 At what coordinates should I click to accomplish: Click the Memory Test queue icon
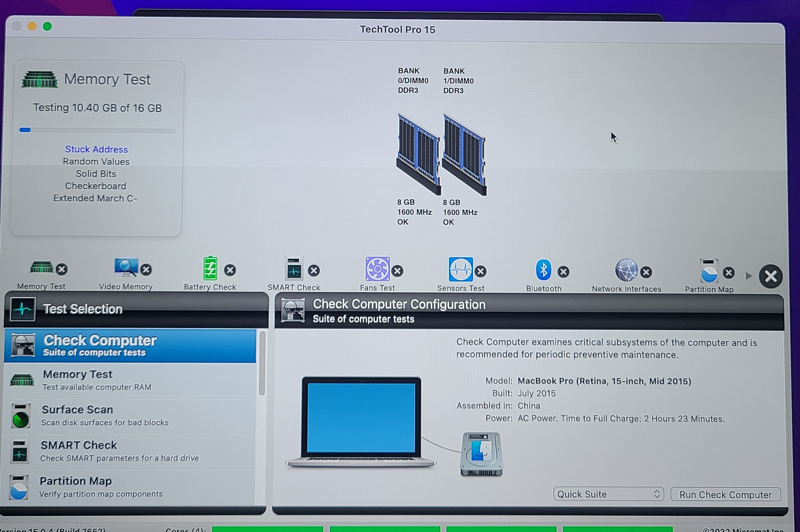pos(42,267)
